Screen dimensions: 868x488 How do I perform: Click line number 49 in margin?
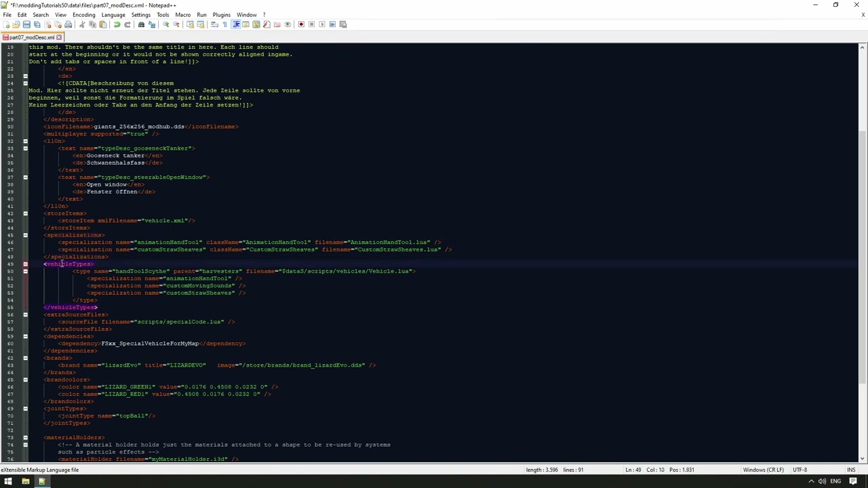(10, 264)
